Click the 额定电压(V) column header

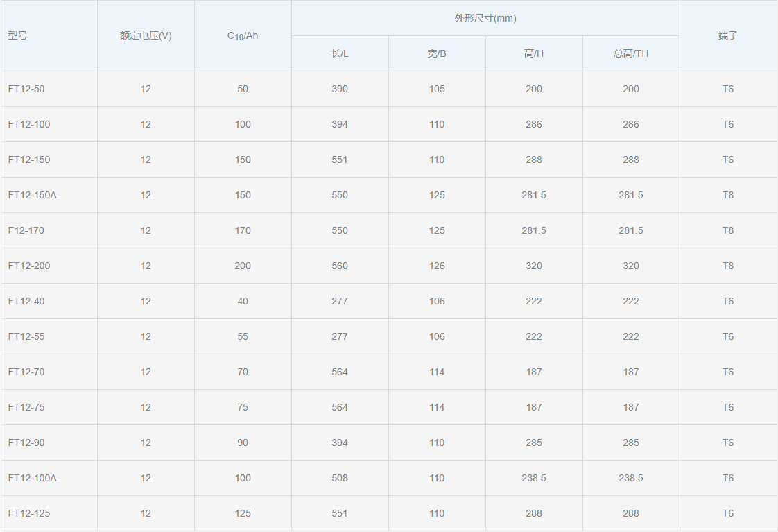(x=146, y=35)
